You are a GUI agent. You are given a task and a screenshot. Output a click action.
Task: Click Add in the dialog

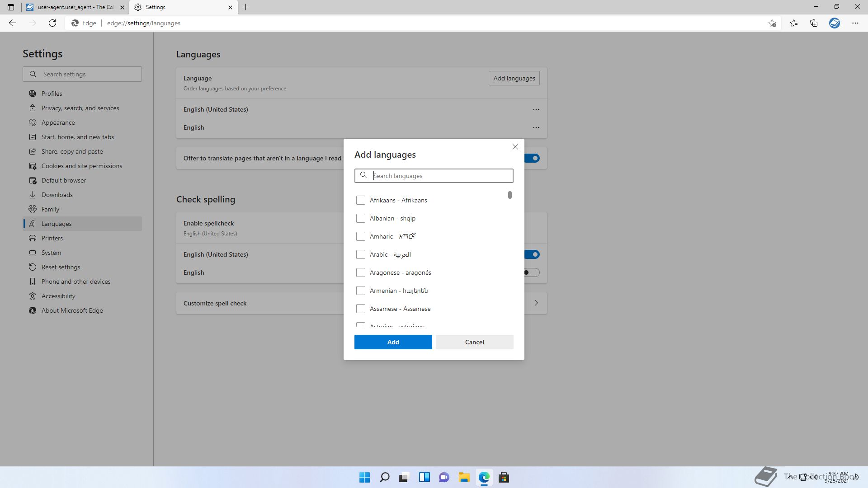[393, 342]
